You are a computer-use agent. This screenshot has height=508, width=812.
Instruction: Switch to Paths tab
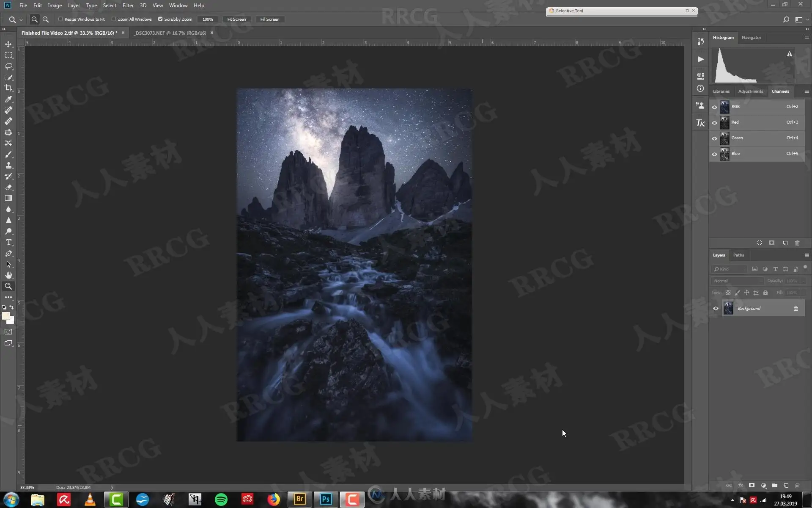point(738,255)
